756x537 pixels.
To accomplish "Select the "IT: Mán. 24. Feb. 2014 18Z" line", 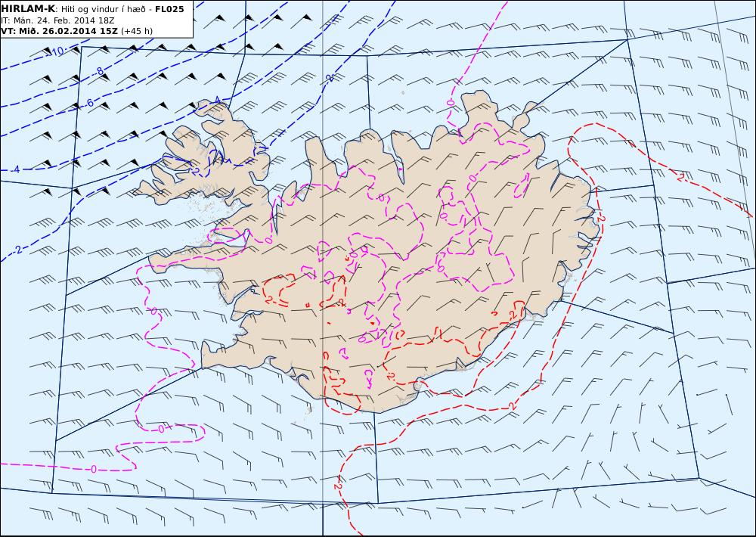I will coord(58,20).
